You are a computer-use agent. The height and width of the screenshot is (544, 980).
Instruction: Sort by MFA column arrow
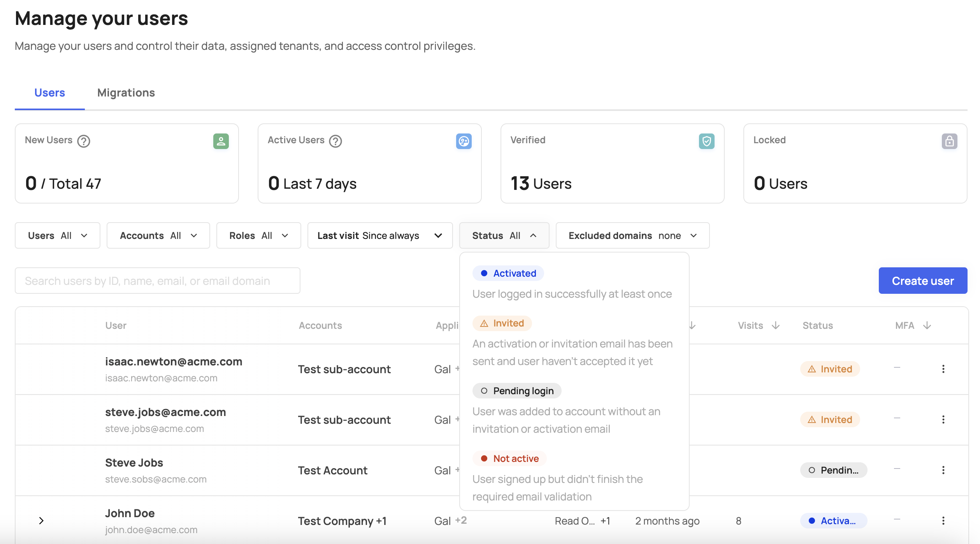(x=927, y=325)
